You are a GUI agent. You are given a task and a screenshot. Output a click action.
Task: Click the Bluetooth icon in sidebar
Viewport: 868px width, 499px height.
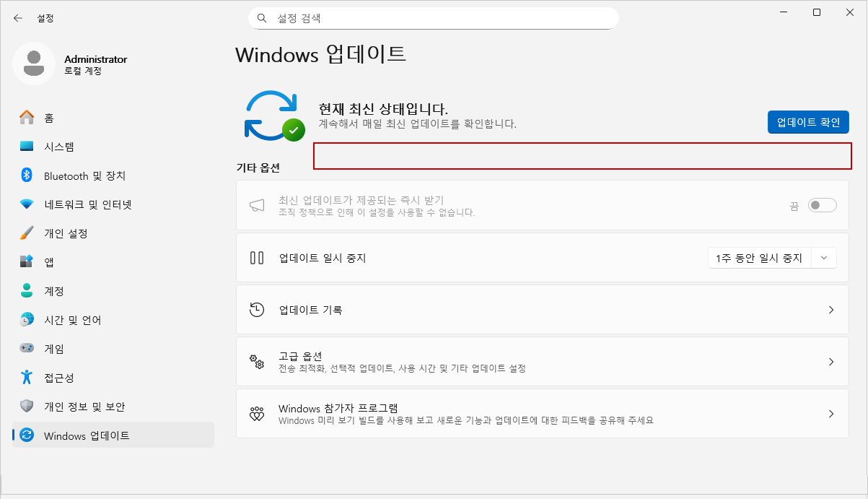27,175
